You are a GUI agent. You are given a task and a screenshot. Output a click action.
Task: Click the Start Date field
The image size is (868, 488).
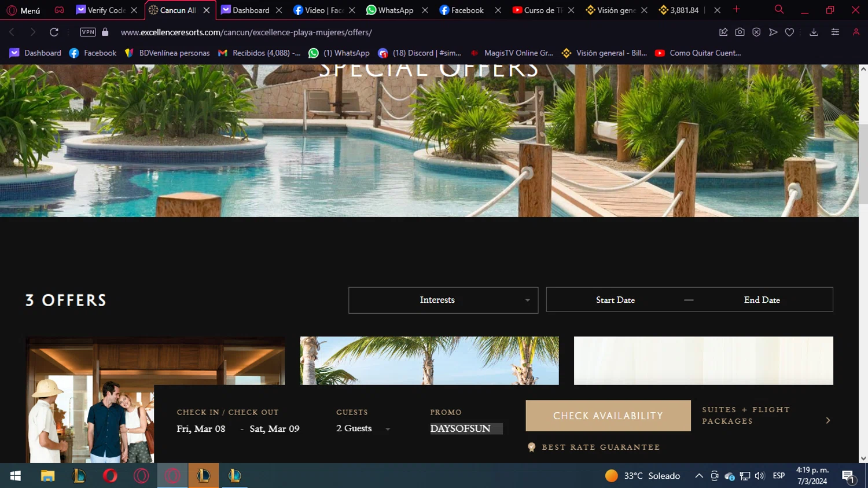point(615,300)
